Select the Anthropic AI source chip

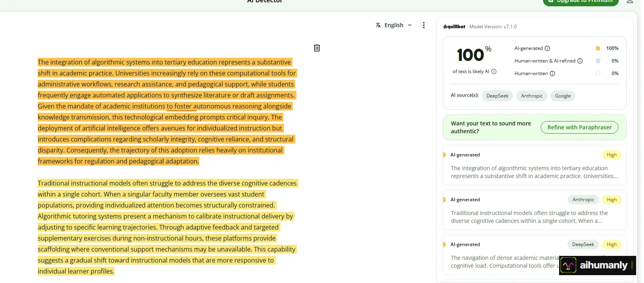click(532, 96)
